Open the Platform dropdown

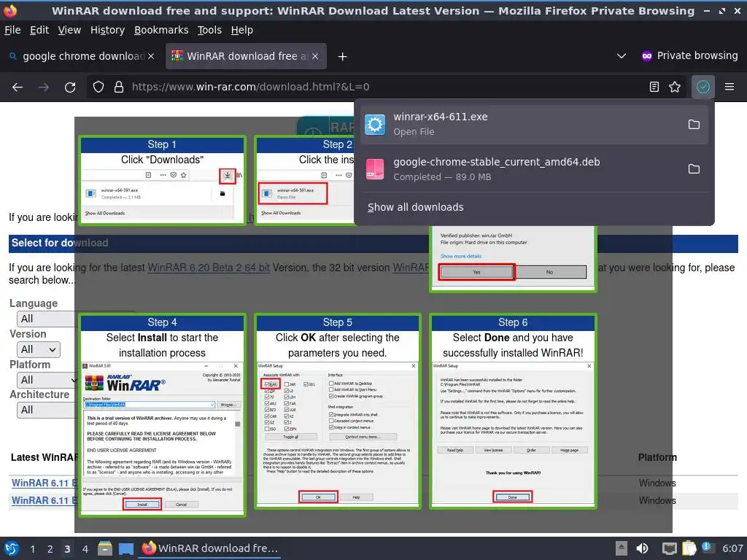[x=46, y=380]
